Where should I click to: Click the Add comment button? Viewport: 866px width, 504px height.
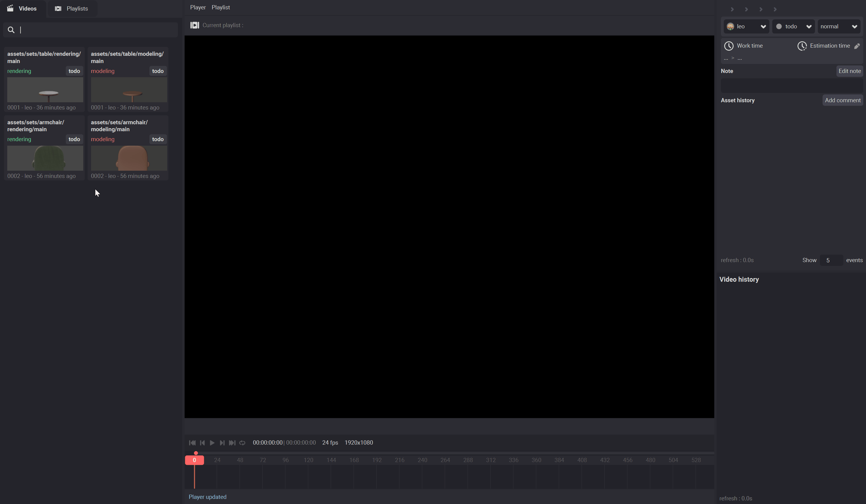pos(842,100)
